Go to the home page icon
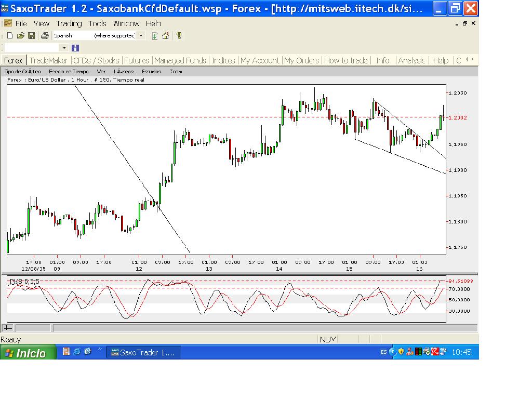The height and width of the screenshot is (399, 532). point(166,35)
